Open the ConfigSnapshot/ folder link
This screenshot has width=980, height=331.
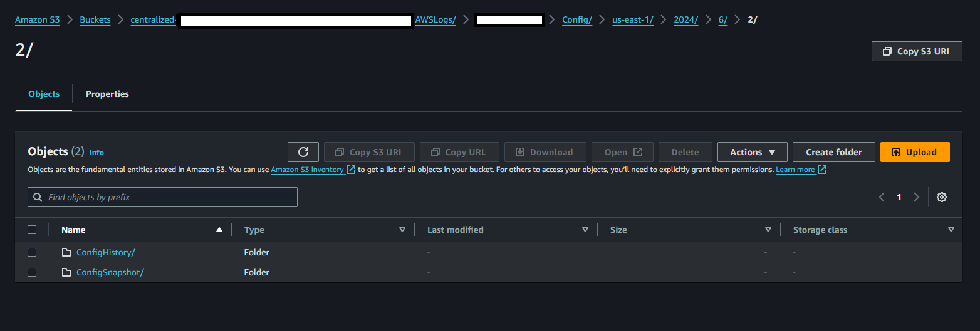(110, 273)
